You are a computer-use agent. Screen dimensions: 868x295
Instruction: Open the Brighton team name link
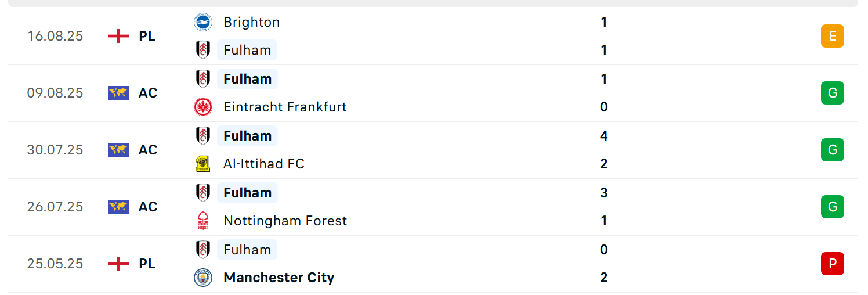coord(251,22)
